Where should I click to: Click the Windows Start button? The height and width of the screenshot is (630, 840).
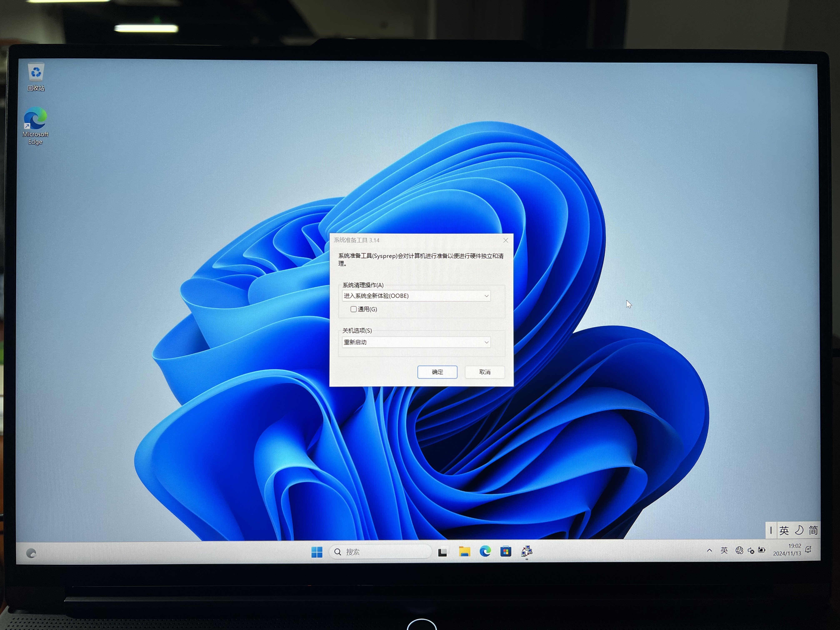317,552
